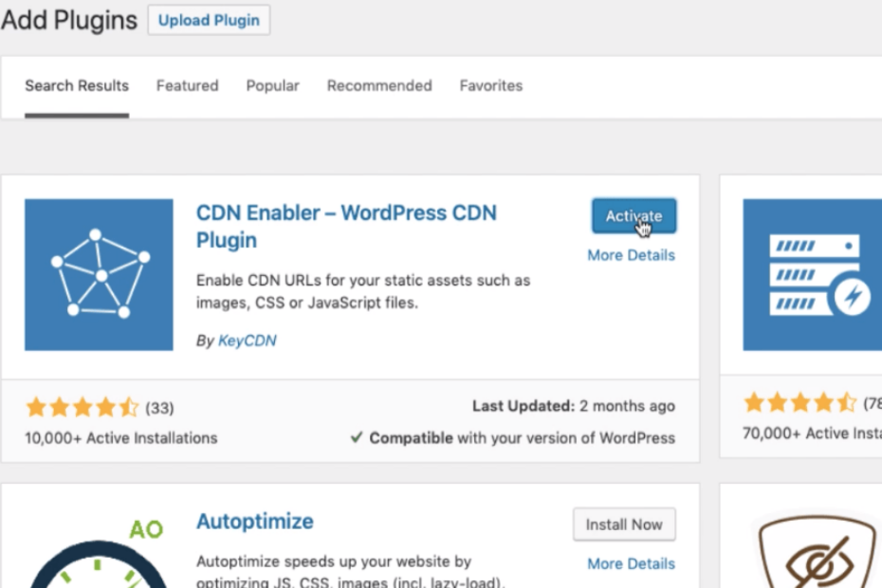Open More Details for Autoptimize
Screen dimensions: 882x588
(631, 563)
